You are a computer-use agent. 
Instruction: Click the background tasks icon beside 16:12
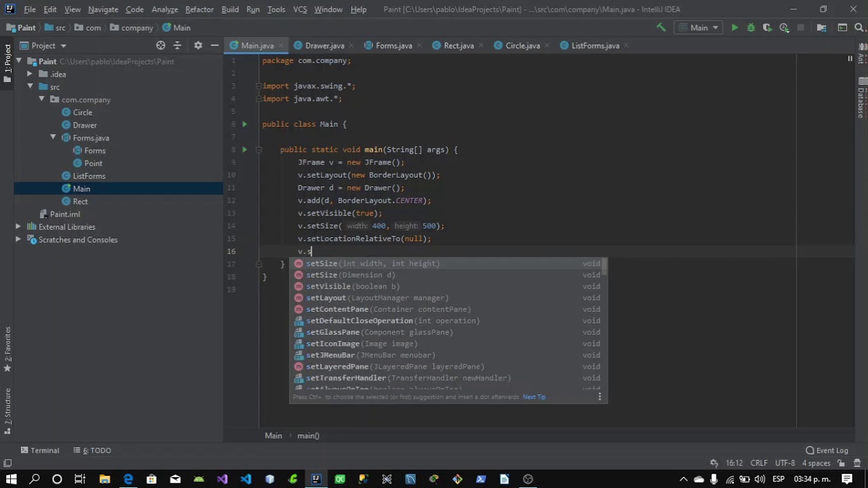tap(714, 463)
